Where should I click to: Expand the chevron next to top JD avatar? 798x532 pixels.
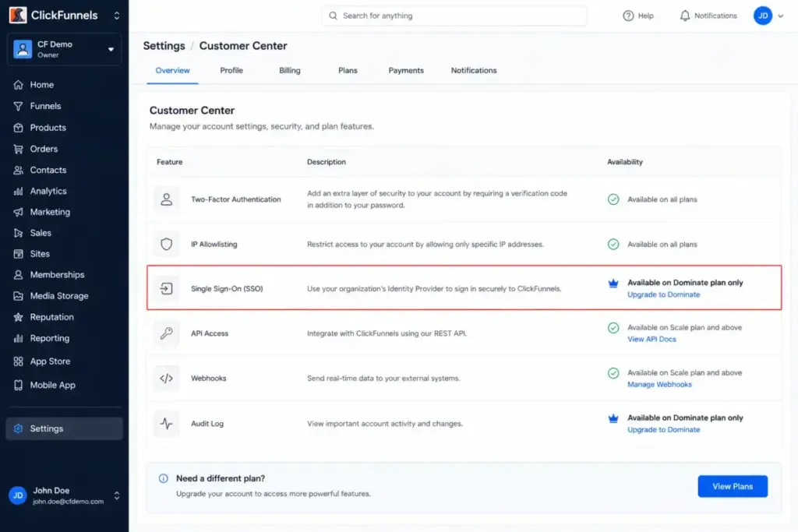[781, 16]
